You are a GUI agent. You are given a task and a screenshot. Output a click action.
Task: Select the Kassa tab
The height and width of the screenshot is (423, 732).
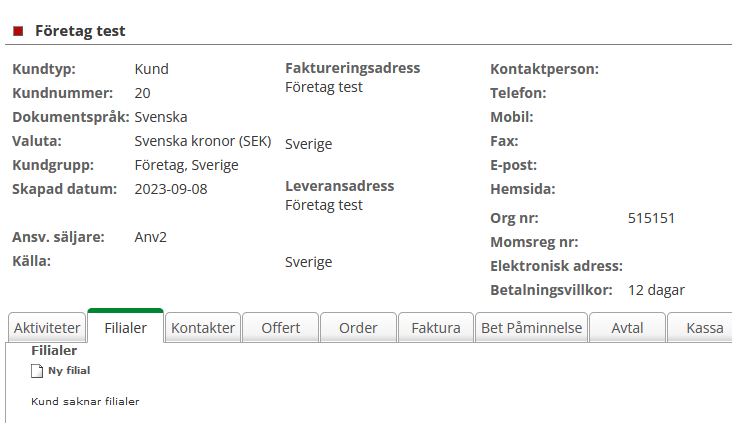click(x=704, y=328)
